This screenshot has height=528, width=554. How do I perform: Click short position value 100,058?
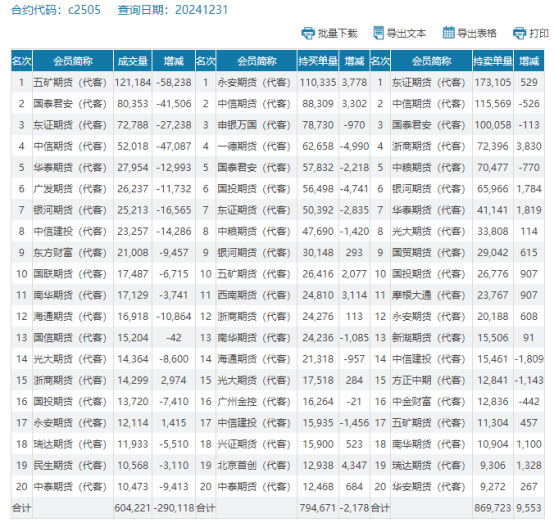point(493,125)
